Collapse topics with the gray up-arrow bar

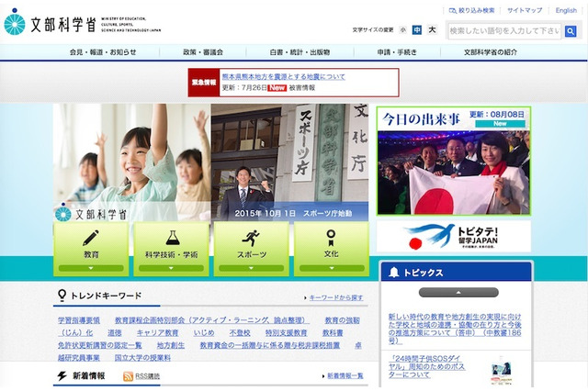(x=458, y=293)
